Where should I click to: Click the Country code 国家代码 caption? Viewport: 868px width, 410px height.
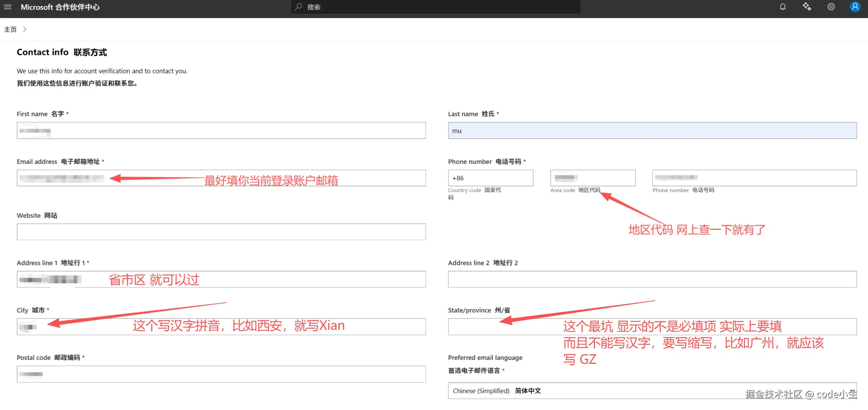474,194
